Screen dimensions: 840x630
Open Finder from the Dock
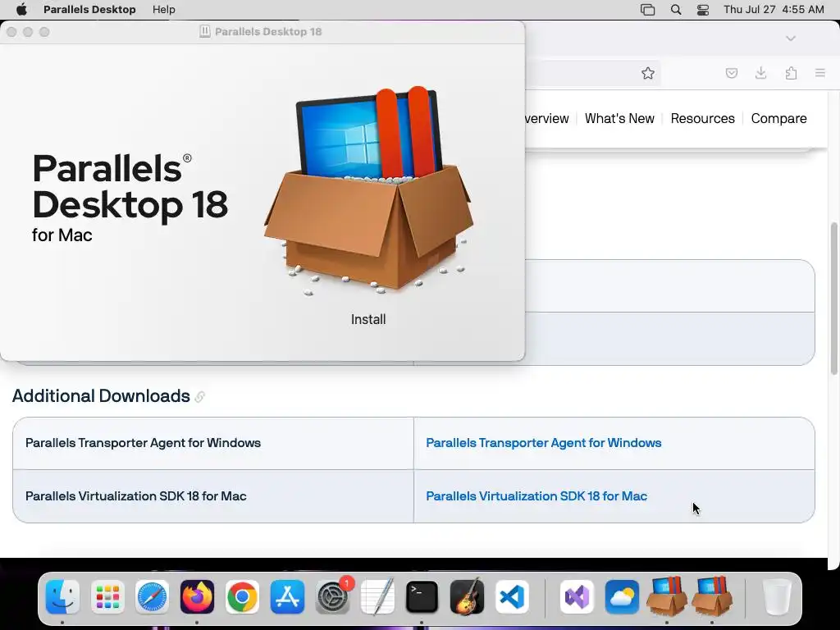click(62, 597)
